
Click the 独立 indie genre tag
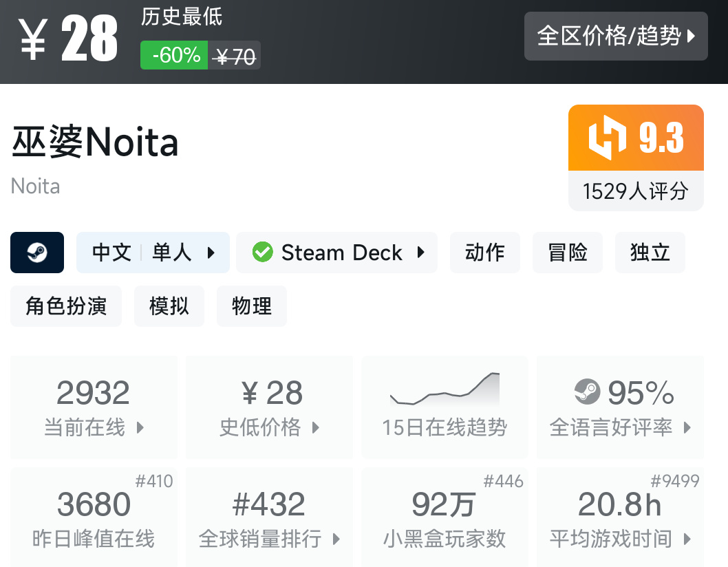click(x=650, y=253)
